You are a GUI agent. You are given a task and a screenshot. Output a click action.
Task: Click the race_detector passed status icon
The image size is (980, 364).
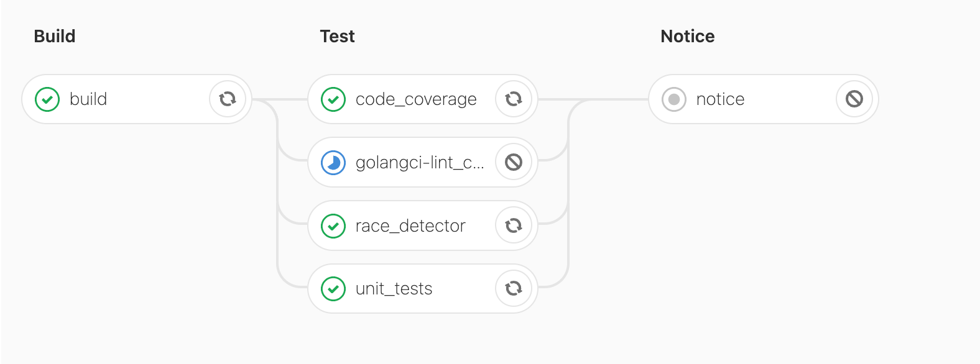pyautogui.click(x=333, y=225)
